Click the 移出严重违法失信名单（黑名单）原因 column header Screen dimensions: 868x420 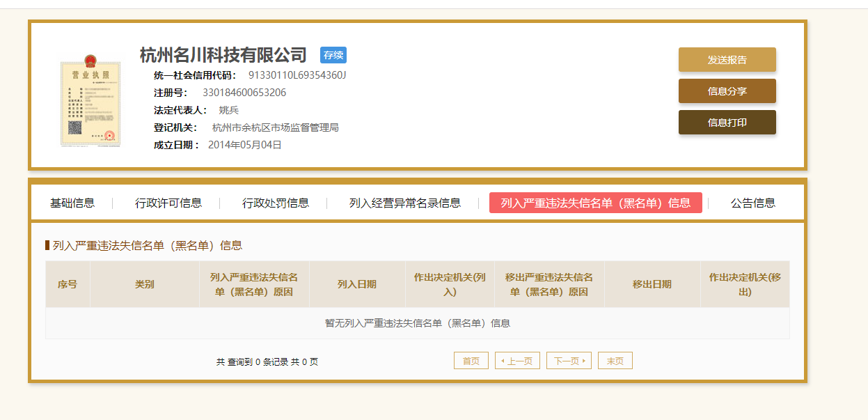[x=549, y=284]
